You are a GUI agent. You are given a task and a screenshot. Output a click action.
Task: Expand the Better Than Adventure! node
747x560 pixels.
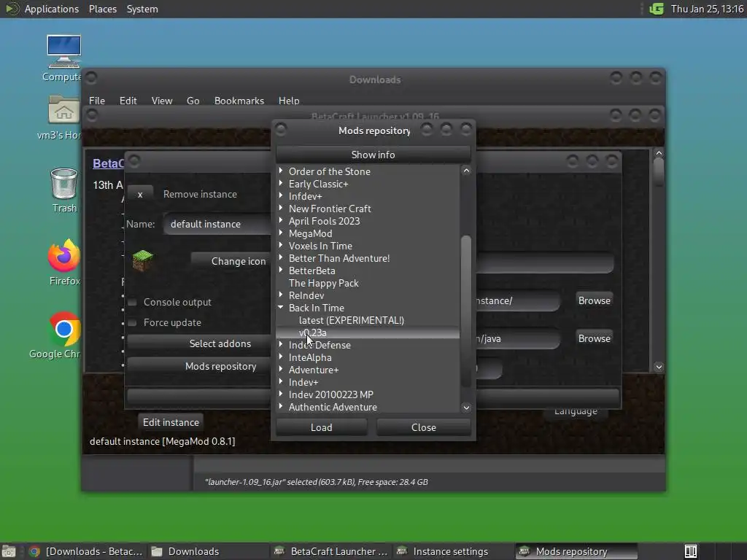click(x=281, y=257)
